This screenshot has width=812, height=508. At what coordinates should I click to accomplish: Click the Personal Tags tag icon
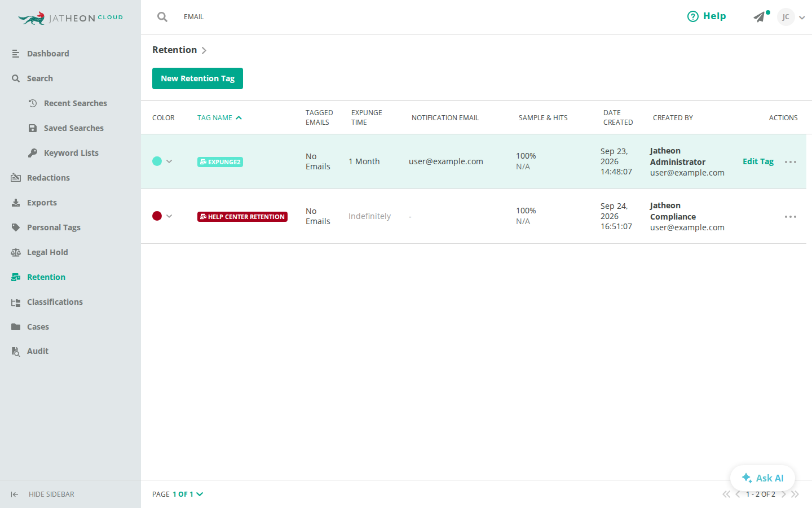point(16,227)
